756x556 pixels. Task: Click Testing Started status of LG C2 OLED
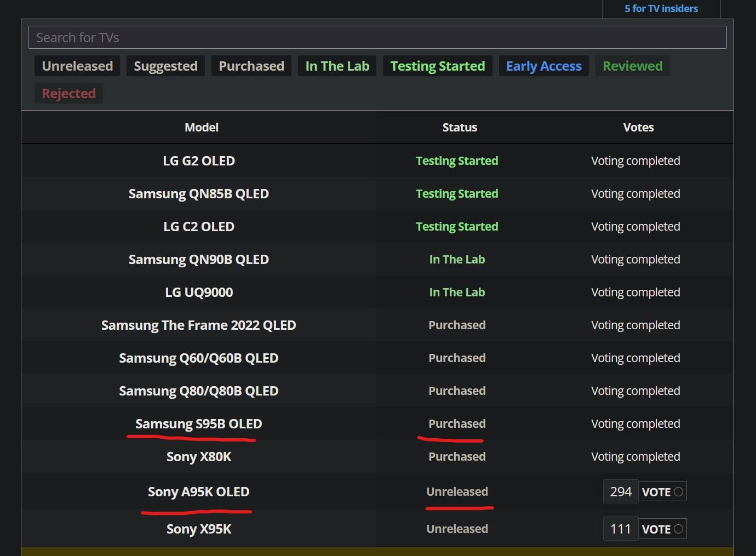point(457,226)
